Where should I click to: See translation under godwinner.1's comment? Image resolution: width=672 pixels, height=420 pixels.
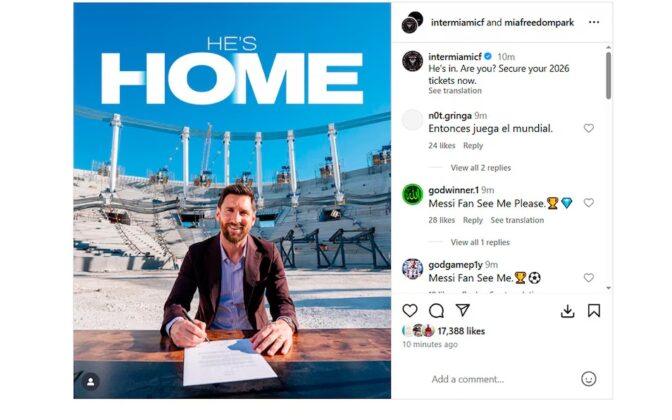517,220
